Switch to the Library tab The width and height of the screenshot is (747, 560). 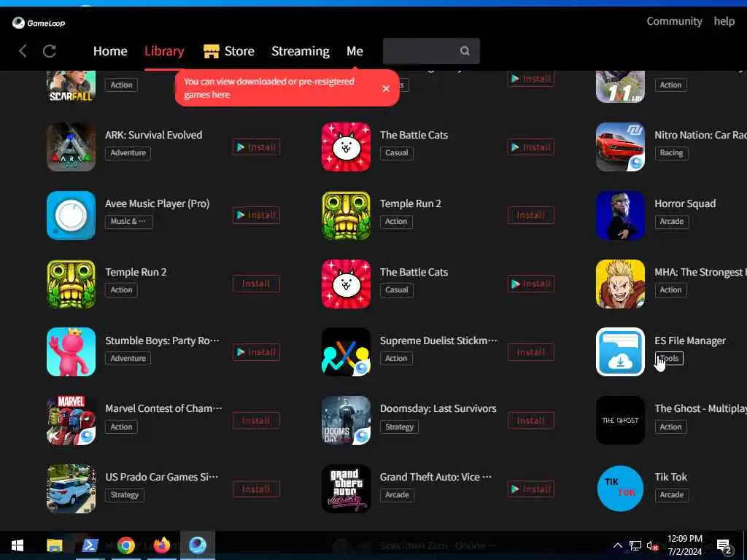point(164,51)
